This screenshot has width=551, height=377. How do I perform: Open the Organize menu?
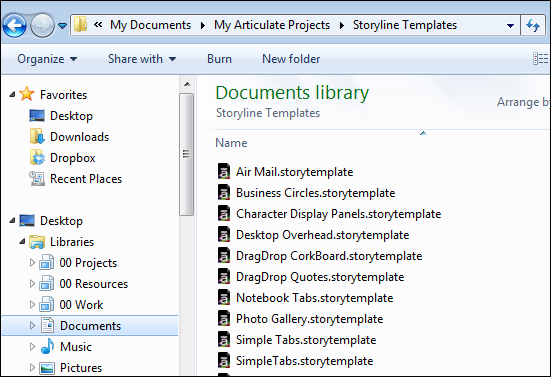pos(47,59)
